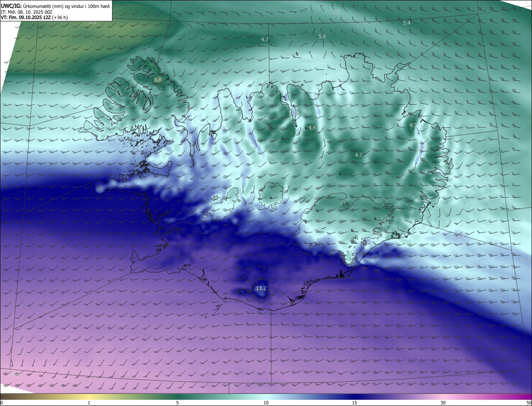This screenshot has height=406, width=532.
Task: Click the 11.7 value label on the map
Action: pos(525,259)
